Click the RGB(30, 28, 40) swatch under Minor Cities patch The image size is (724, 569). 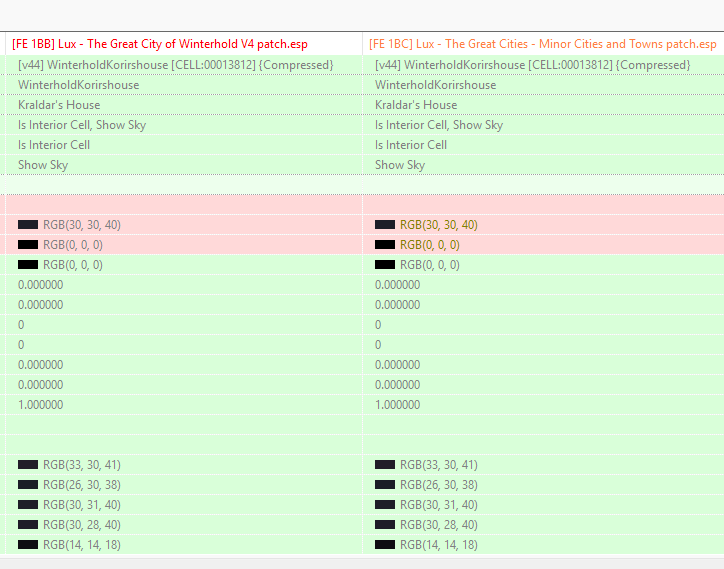(385, 525)
